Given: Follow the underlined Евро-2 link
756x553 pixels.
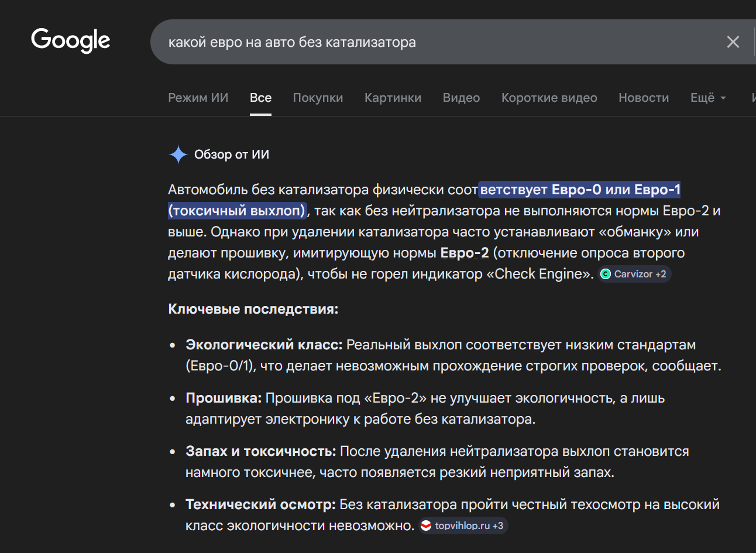Looking at the screenshot, I should (464, 253).
